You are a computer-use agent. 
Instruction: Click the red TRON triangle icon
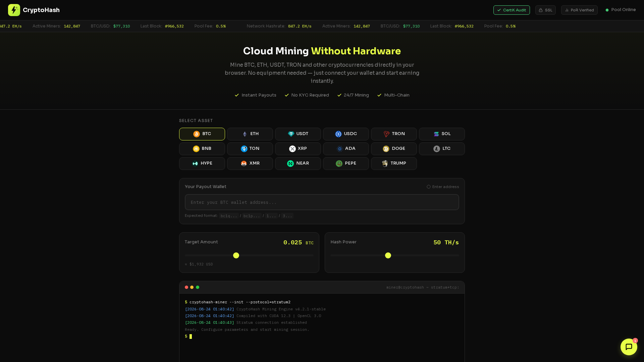pos(386,134)
